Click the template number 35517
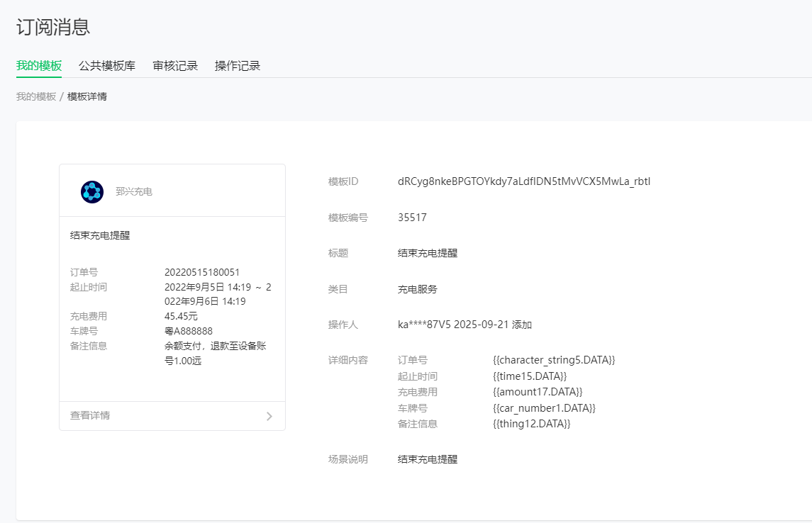 (x=412, y=218)
